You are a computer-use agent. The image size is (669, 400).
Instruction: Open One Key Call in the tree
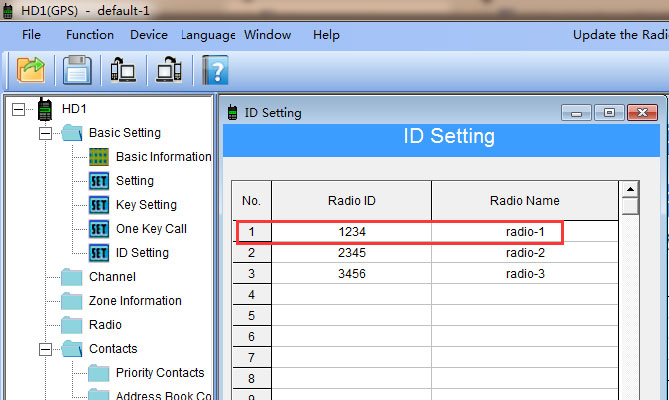[x=151, y=229]
